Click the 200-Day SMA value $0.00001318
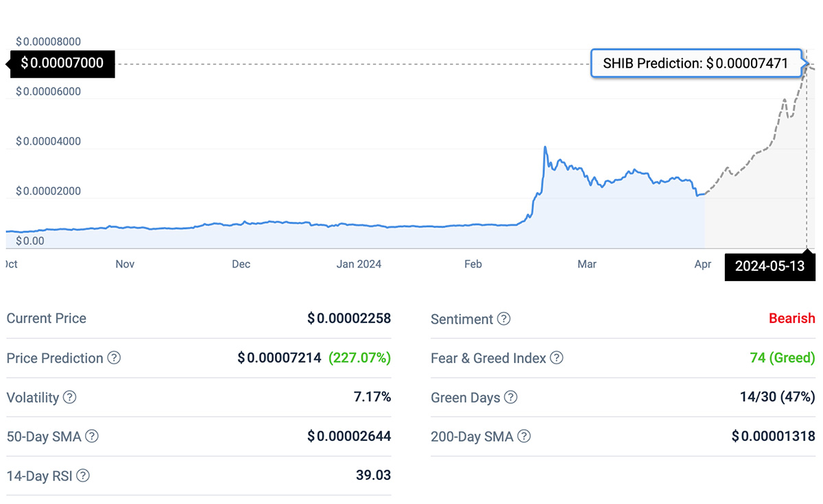The width and height of the screenshot is (823, 504). click(774, 436)
